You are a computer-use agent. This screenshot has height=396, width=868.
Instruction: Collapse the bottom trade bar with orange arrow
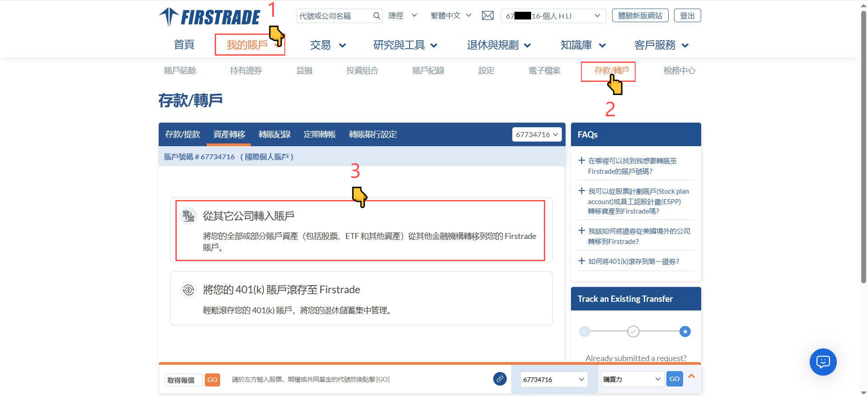coord(691,376)
